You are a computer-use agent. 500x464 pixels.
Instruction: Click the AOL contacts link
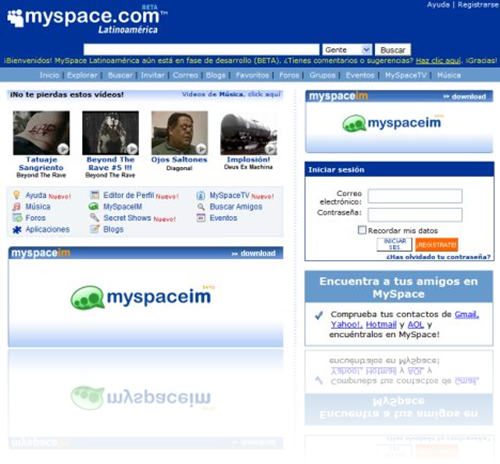(416, 324)
